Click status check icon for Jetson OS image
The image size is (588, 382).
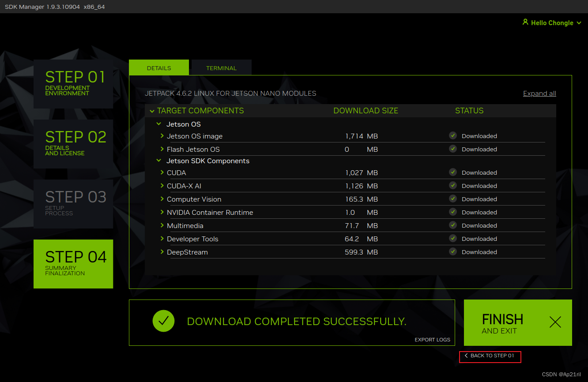pos(453,135)
